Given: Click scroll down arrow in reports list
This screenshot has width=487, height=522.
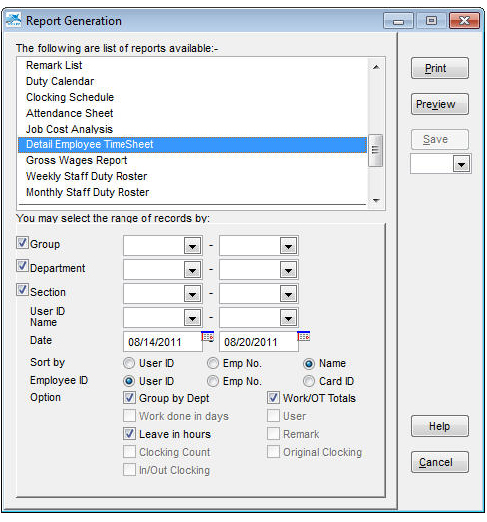Looking at the screenshot, I should tap(376, 200).
